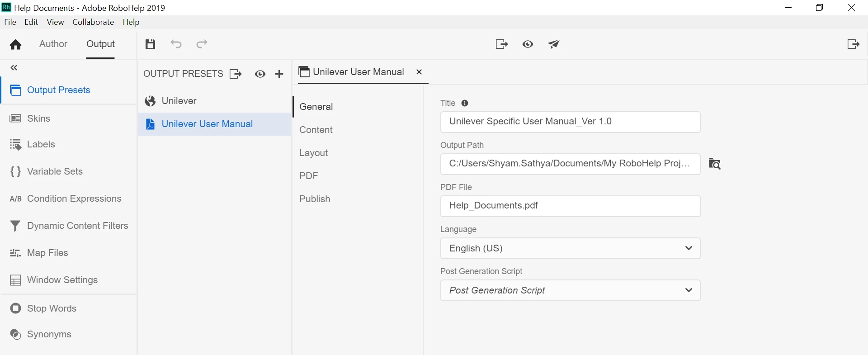Click the RoboHelp app icon in title bar

coord(6,7)
